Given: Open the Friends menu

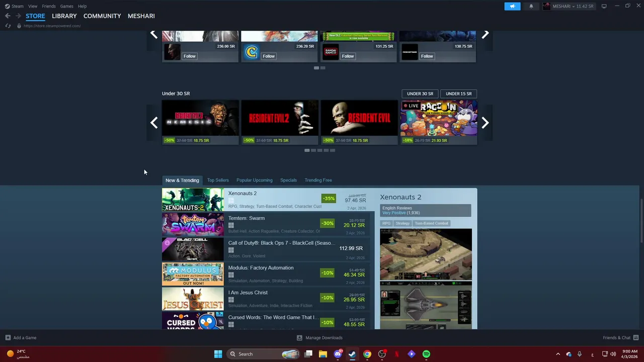Looking at the screenshot, I should 49,6.
